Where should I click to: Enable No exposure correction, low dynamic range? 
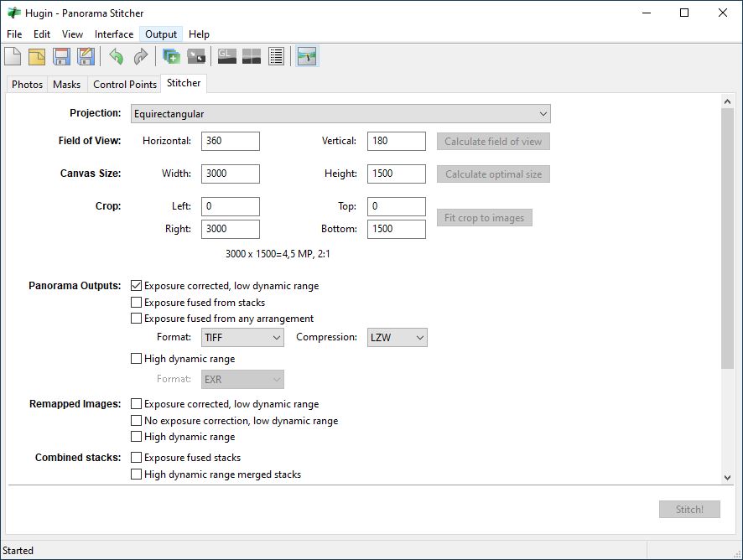136,421
